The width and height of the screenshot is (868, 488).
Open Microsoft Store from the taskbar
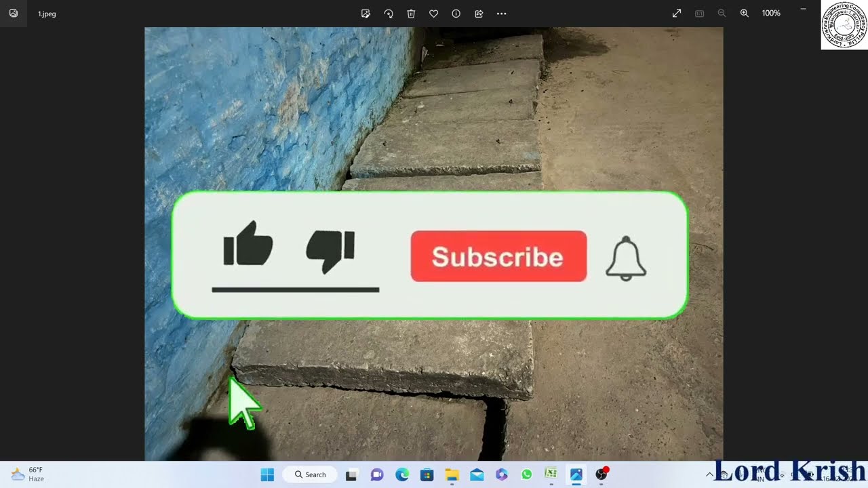coord(427,474)
